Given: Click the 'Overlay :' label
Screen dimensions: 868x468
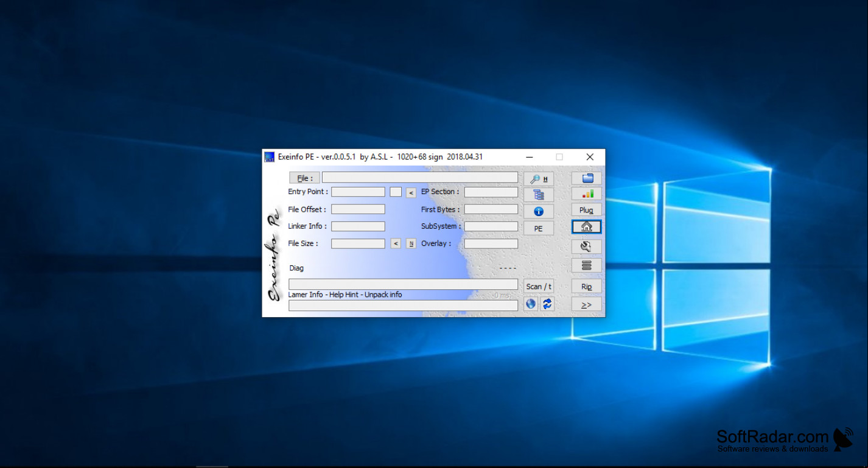Looking at the screenshot, I should click(436, 243).
